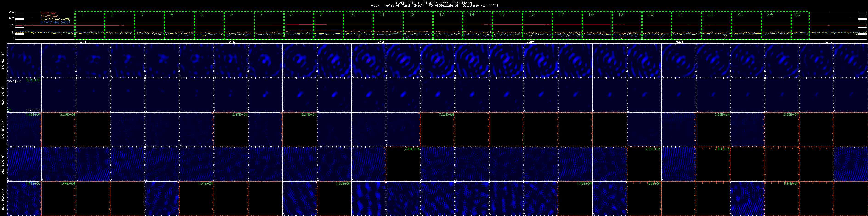Viewport: 868px width, 216px height.
Task: Click the '00:40' time axis label
Action: (x=829, y=41)
